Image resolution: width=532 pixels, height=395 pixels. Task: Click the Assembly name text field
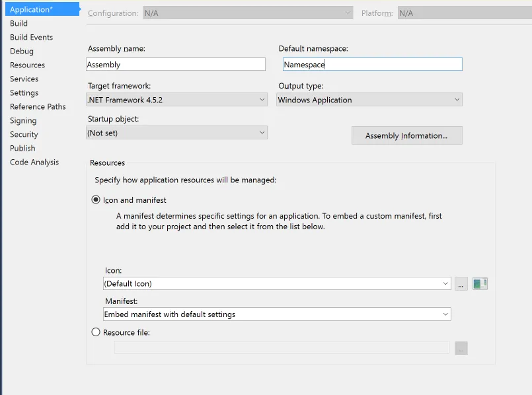[x=176, y=65]
